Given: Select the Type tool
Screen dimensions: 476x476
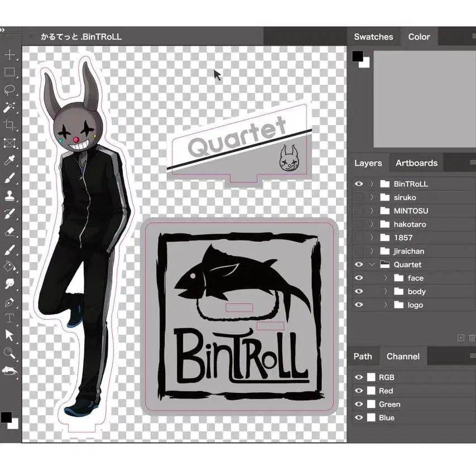Looking at the screenshot, I should 9,318.
